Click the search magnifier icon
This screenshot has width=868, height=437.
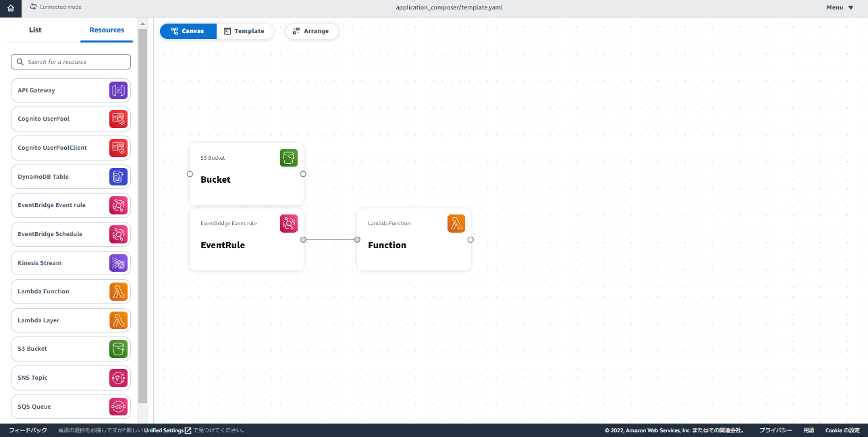(20, 62)
